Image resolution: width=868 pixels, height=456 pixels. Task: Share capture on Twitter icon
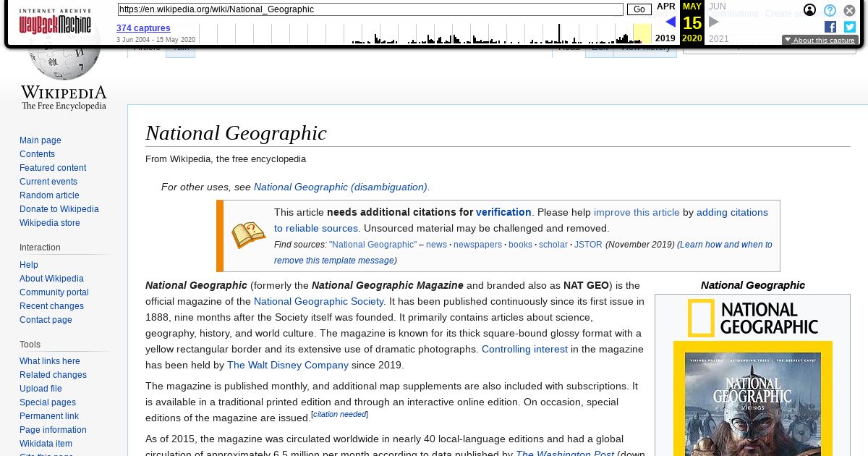(x=850, y=27)
